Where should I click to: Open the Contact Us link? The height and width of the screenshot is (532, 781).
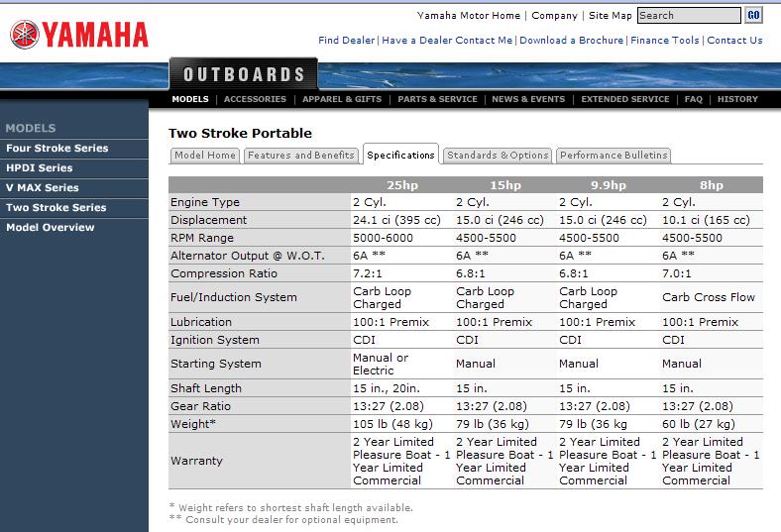point(734,41)
